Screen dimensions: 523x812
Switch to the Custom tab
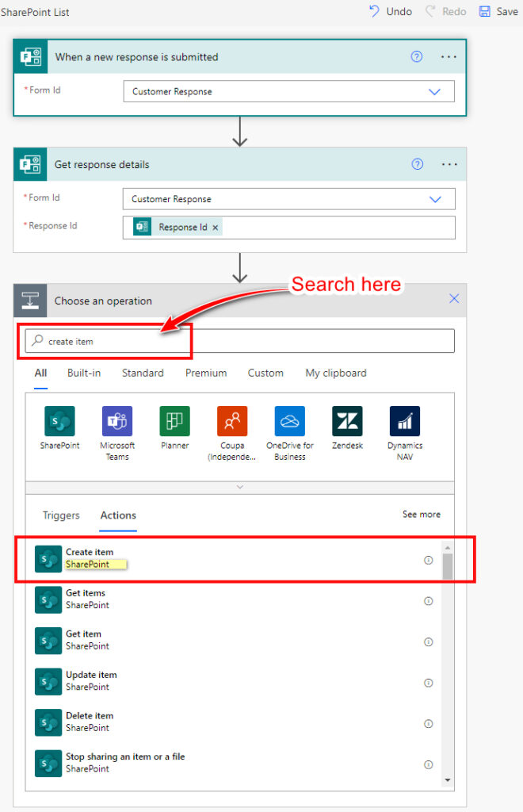pyautogui.click(x=265, y=373)
